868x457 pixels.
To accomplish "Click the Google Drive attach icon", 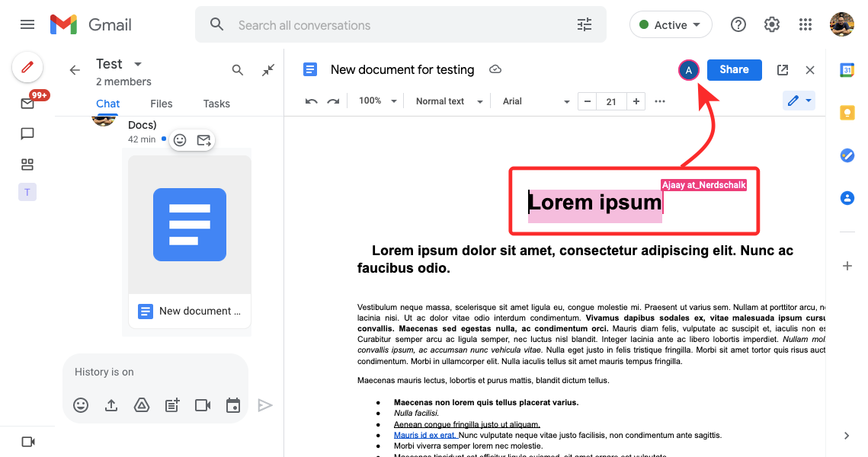I will [142, 405].
